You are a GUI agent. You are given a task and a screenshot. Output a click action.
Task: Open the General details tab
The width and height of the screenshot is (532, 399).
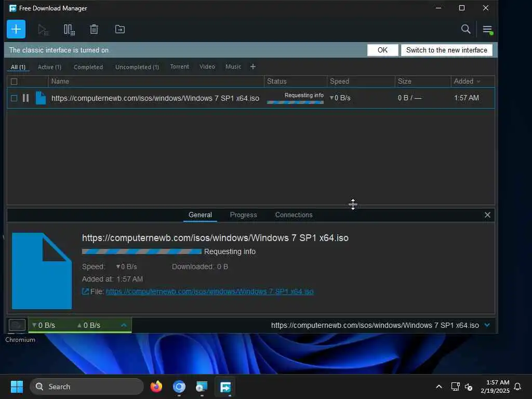click(200, 215)
